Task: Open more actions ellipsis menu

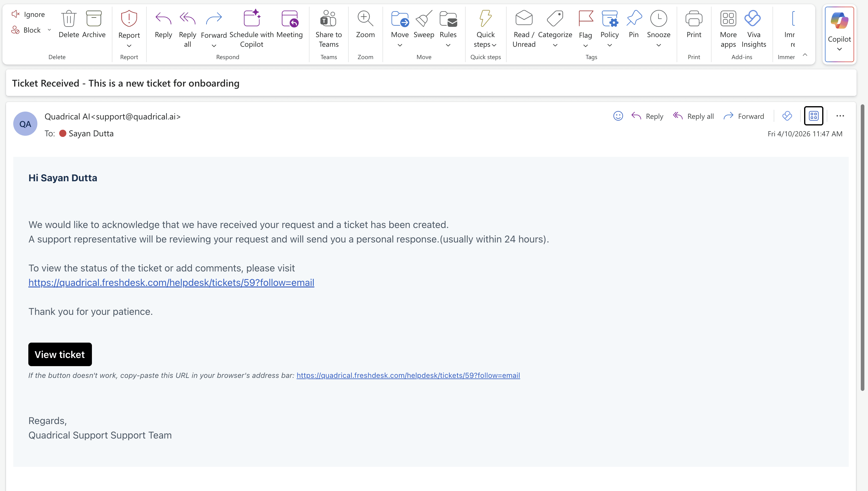Action: [840, 116]
